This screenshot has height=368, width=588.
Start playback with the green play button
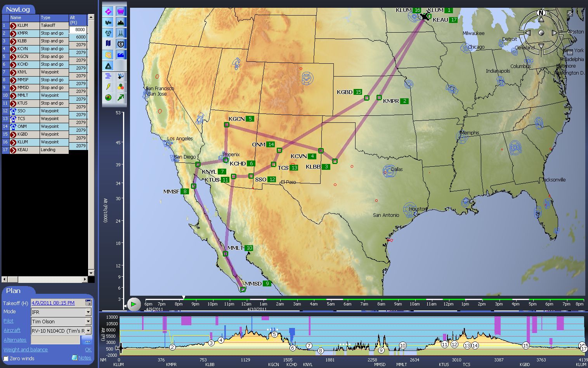[134, 304]
